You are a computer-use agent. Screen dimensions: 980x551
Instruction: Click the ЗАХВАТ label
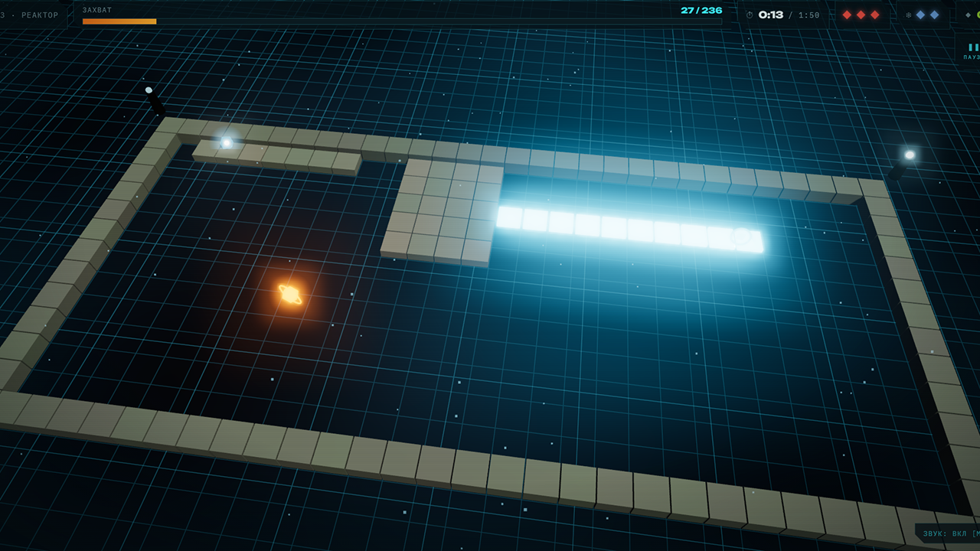tap(97, 10)
